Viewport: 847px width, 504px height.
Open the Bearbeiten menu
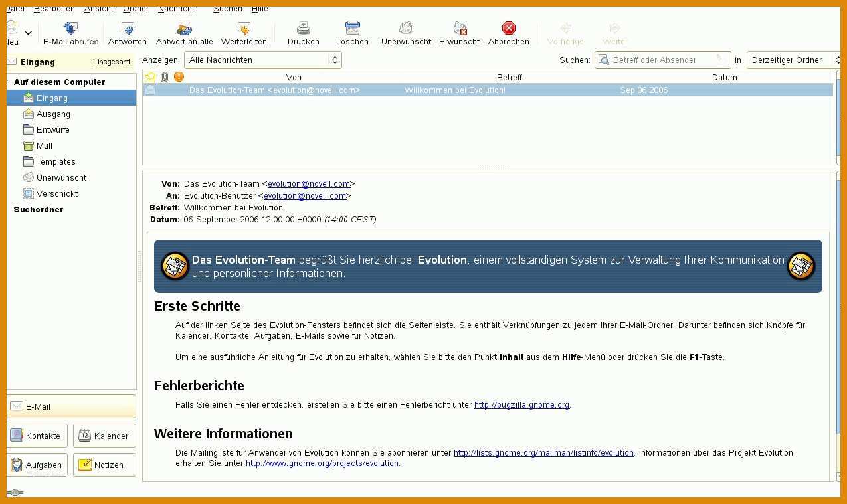[x=54, y=9]
